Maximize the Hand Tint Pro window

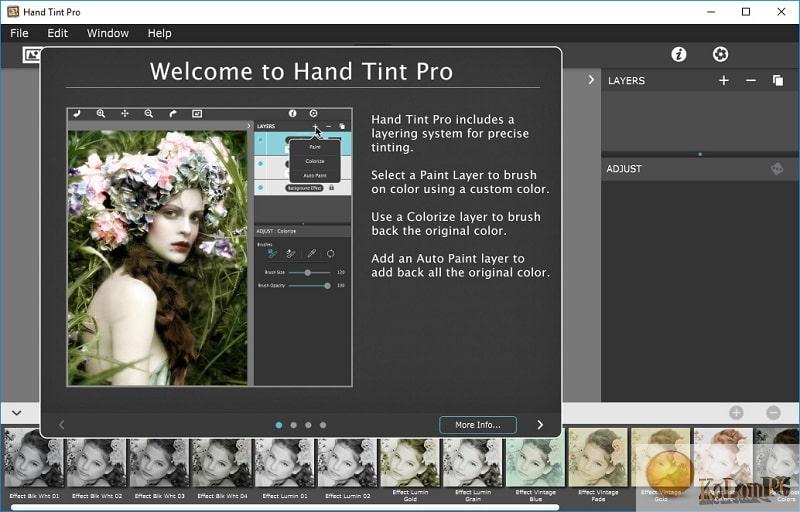[746, 12]
